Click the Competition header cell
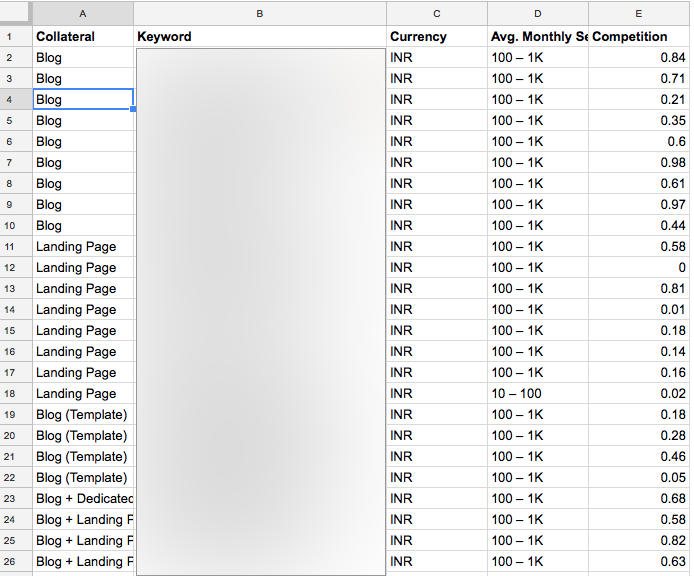This screenshot has width=694, height=576. click(639, 37)
